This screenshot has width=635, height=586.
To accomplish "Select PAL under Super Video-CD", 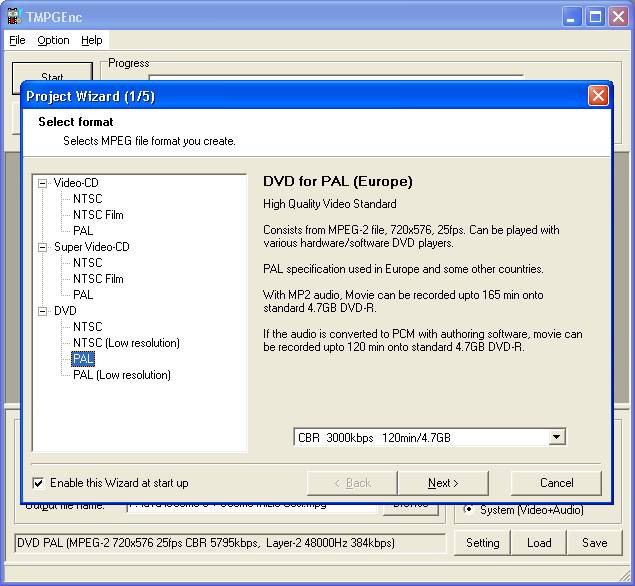I will point(83,295).
